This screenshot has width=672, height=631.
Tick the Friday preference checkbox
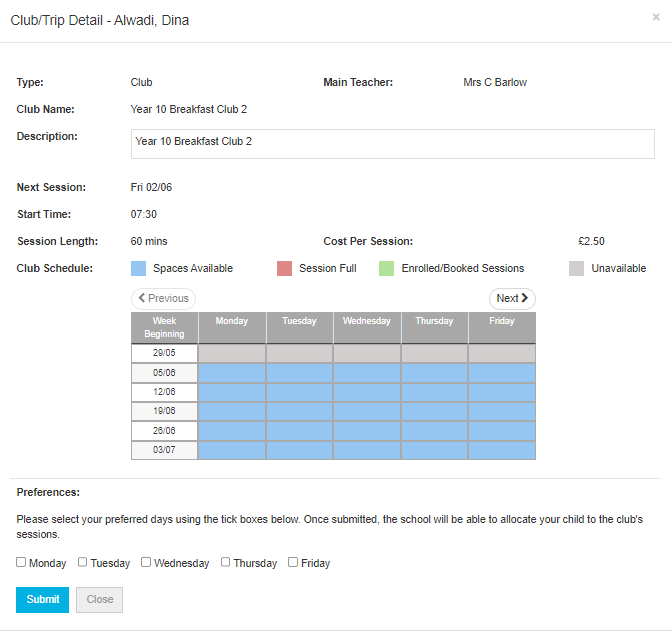pyautogui.click(x=293, y=562)
